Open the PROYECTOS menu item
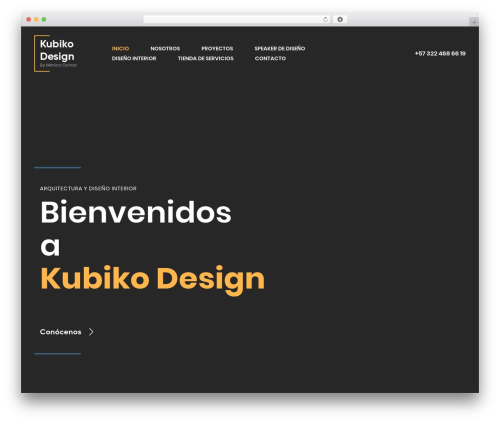500x423 pixels. 217,49
